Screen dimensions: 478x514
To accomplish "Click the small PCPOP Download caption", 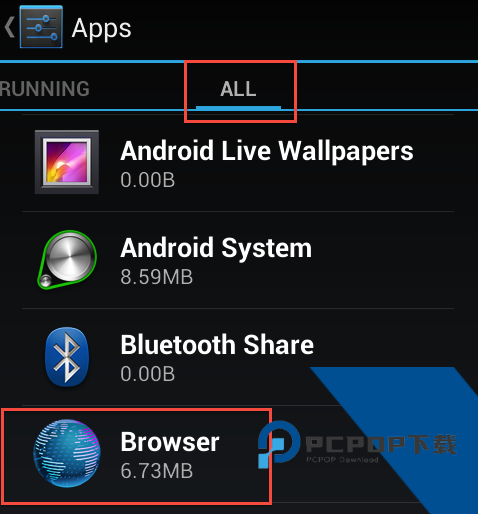I will coord(342,460).
